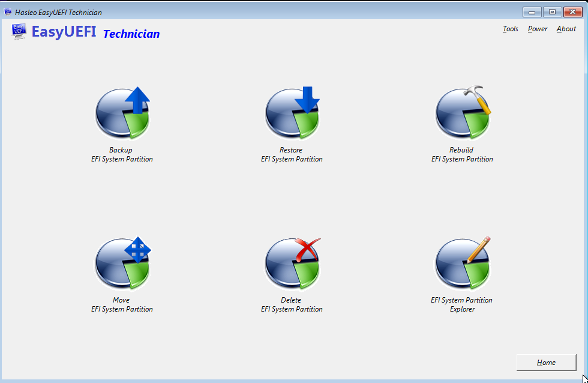The width and height of the screenshot is (588, 383).
Task: Click the title bar application icon
Action: coord(7,12)
